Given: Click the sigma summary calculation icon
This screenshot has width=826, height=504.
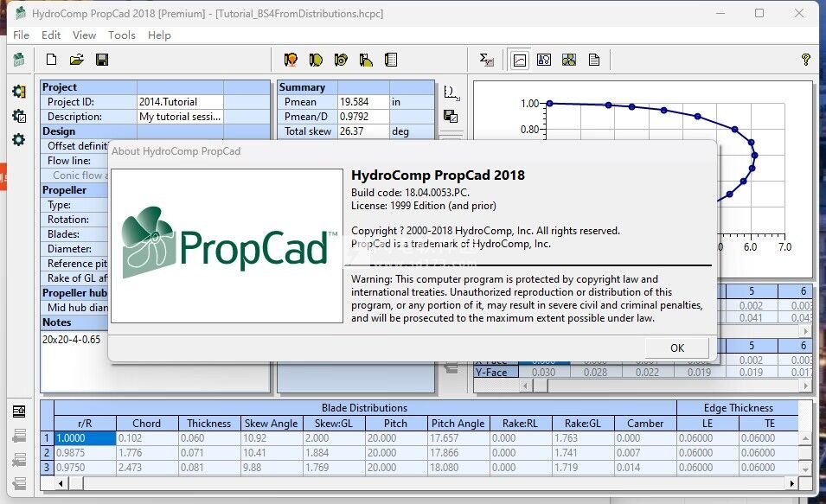Looking at the screenshot, I should (484, 60).
